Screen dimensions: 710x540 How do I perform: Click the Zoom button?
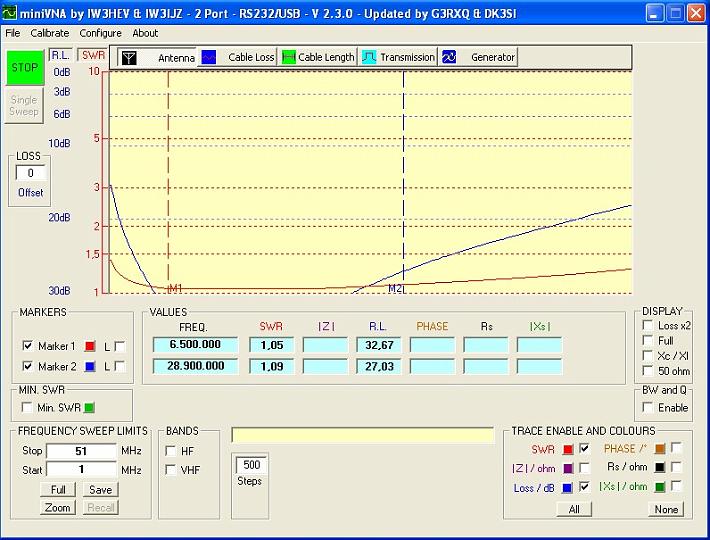(x=58, y=507)
